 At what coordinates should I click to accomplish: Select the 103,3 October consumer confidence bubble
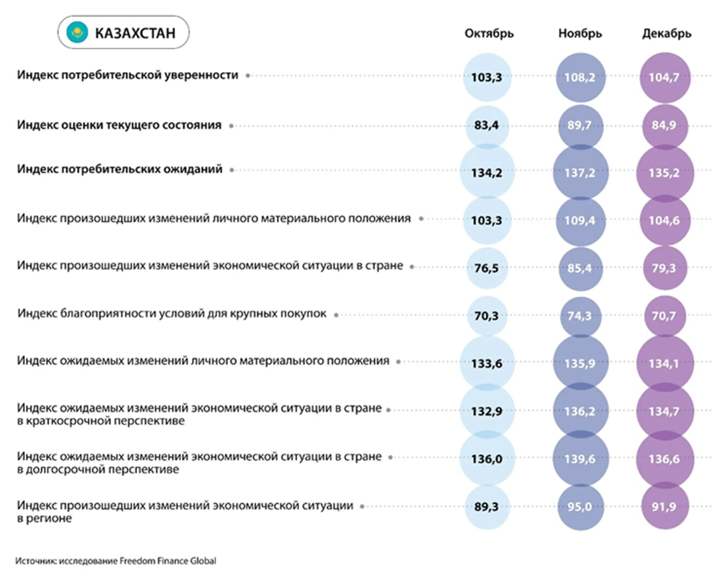coord(487,77)
